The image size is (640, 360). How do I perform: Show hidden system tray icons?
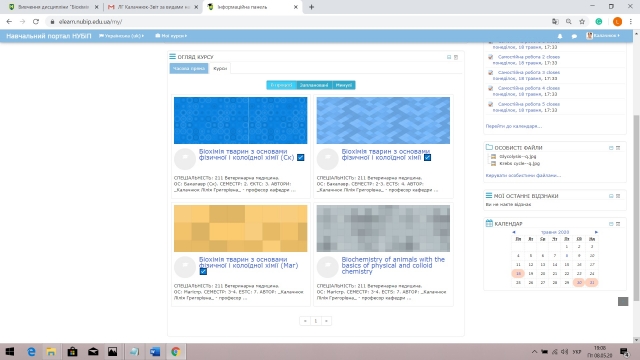coord(534,351)
